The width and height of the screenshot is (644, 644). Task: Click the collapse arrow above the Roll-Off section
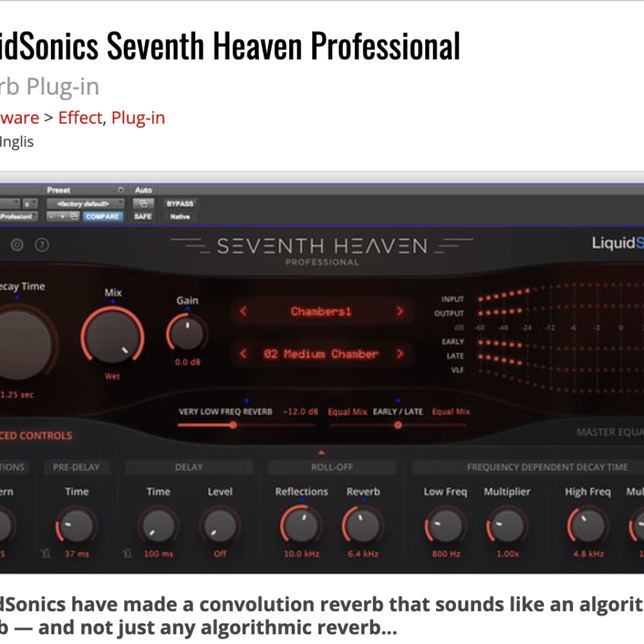pyautogui.click(x=322, y=451)
